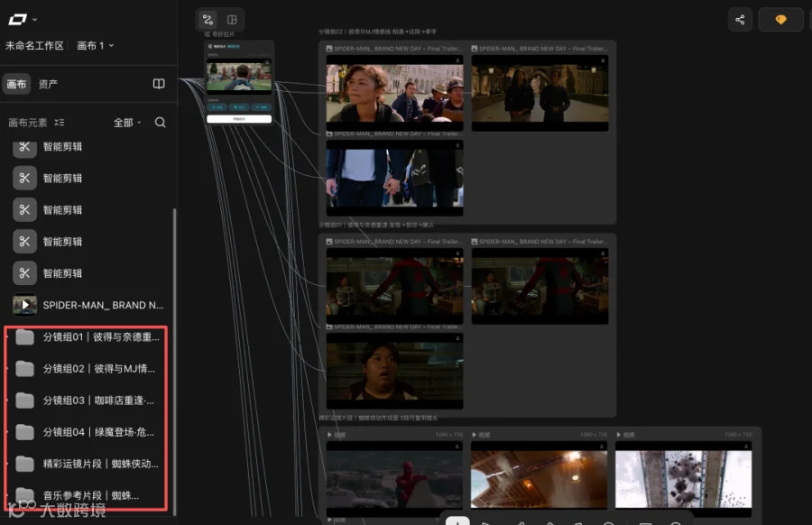Viewport: 812px width, 525px height.
Task: Toggle the side panel book icon
Action: [159, 84]
